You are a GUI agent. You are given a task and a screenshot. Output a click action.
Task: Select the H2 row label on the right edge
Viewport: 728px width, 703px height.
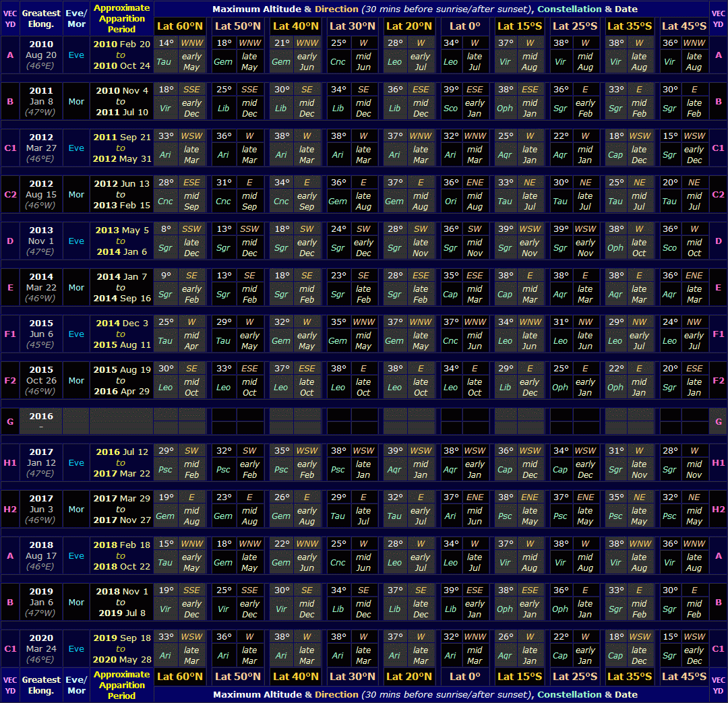(719, 509)
